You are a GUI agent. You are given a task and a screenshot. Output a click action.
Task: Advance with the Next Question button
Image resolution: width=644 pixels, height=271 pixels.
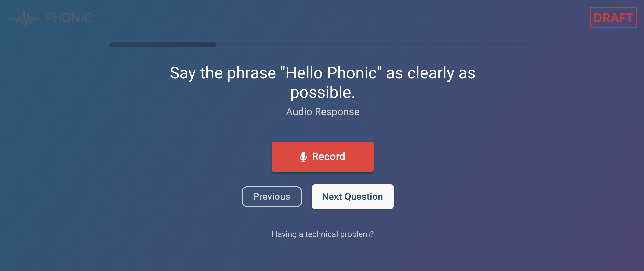(x=353, y=196)
